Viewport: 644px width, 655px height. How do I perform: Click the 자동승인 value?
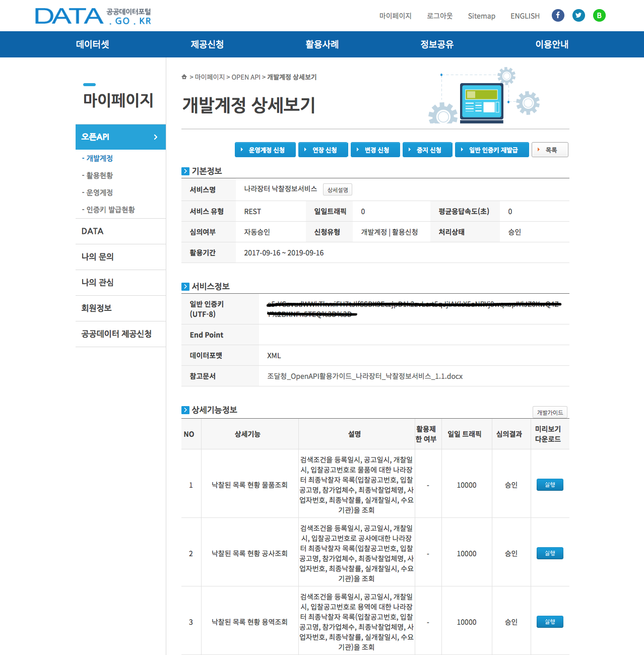point(257,232)
